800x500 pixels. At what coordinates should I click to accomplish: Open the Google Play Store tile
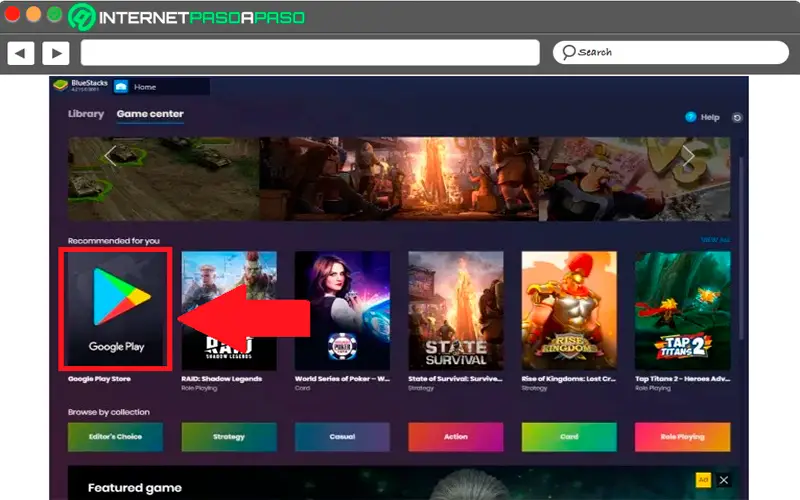point(115,309)
